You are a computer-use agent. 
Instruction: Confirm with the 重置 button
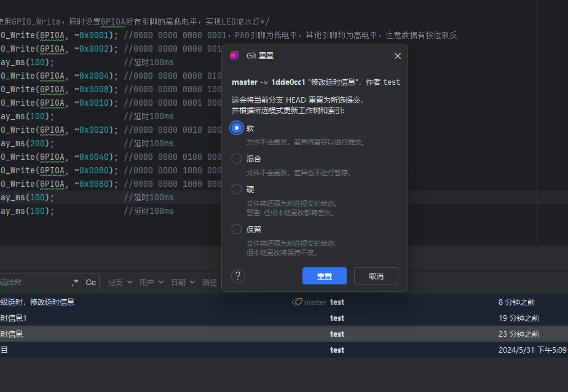pyautogui.click(x=324, y=276)
